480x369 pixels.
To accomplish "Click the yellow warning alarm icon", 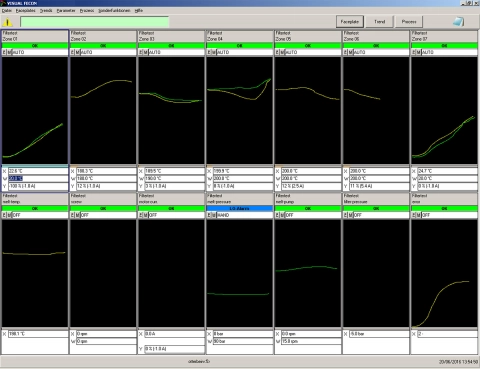I will 7,22.
